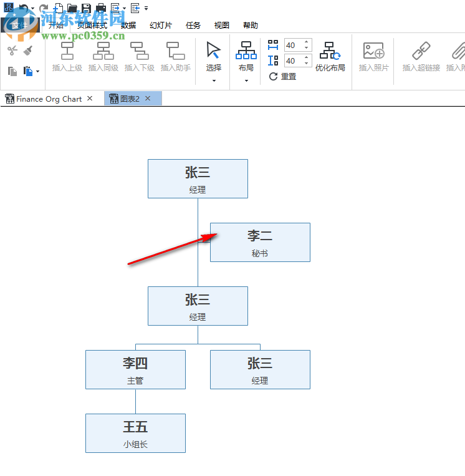This screenshot has width=465, height=476.
Task: Decrease vertical spacing with down stepper
Action: [306, 64]
